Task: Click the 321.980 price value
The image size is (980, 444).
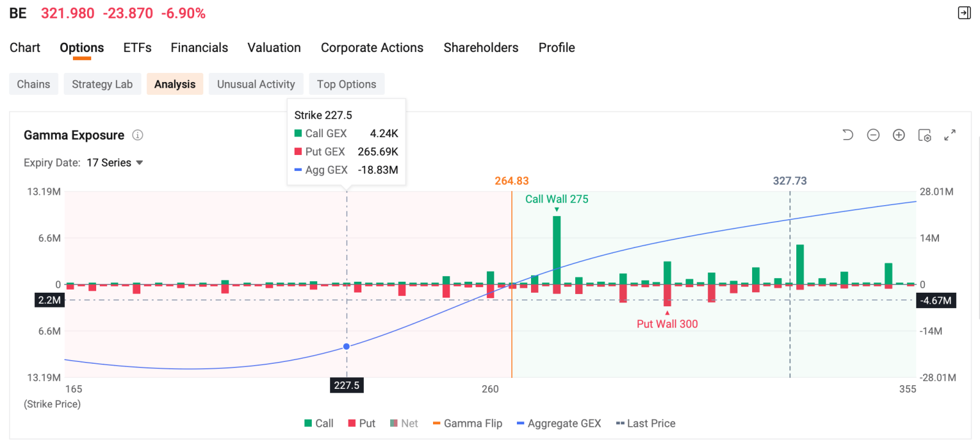Action: [67, 13]
